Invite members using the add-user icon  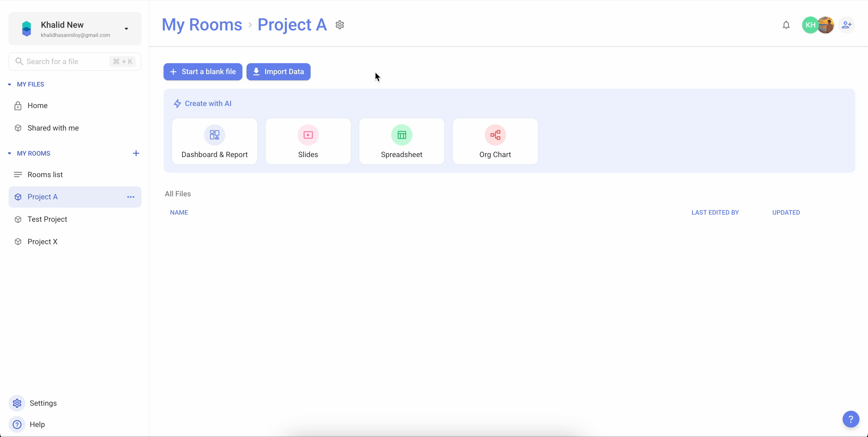[847, 25]
